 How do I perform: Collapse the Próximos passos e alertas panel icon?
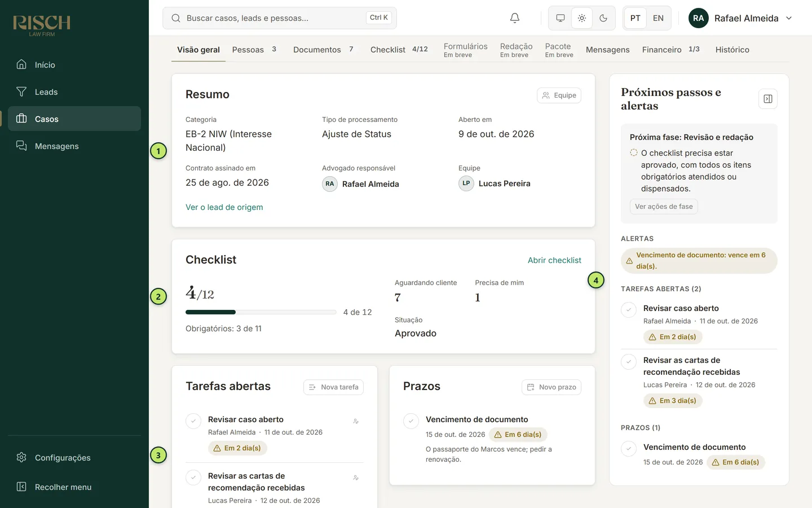click(768, 99)
